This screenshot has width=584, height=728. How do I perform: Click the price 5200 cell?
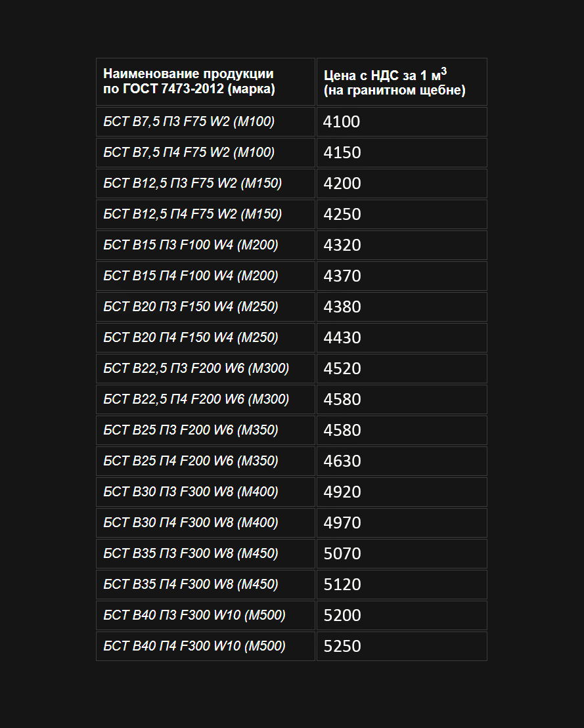402,615
